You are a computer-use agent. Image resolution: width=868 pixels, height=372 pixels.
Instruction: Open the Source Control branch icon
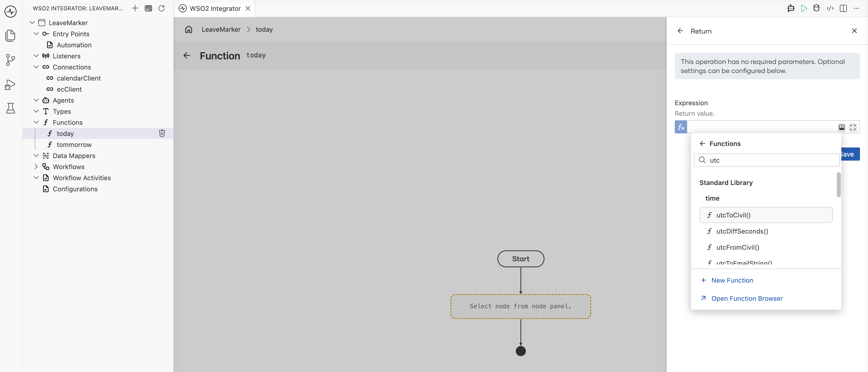pyautogui.click(x=11, y=60)
